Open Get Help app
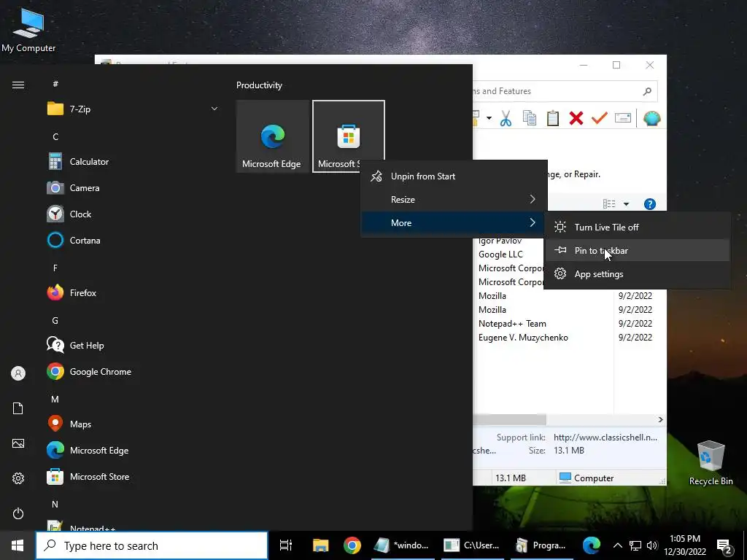747x560 pixels. click(x=87, y=345)
